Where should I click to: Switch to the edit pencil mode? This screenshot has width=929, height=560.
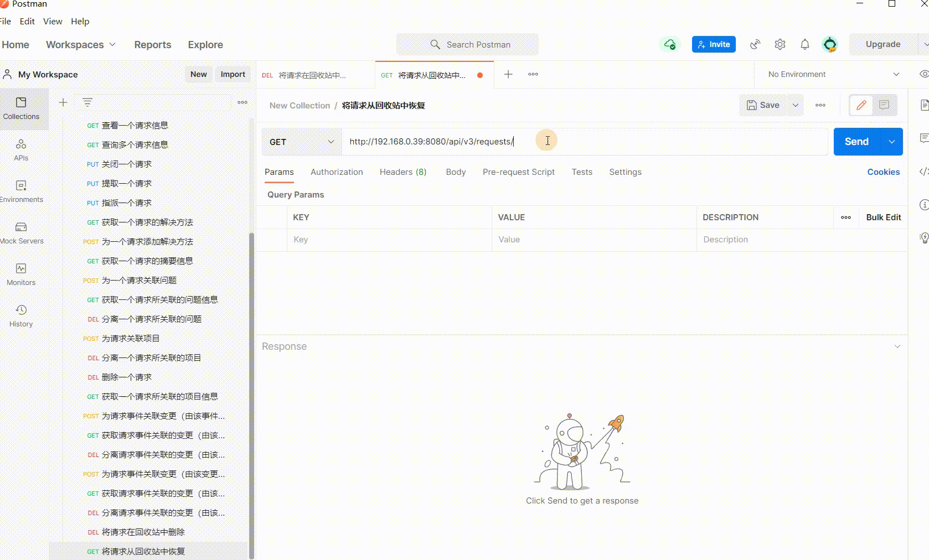861,105
